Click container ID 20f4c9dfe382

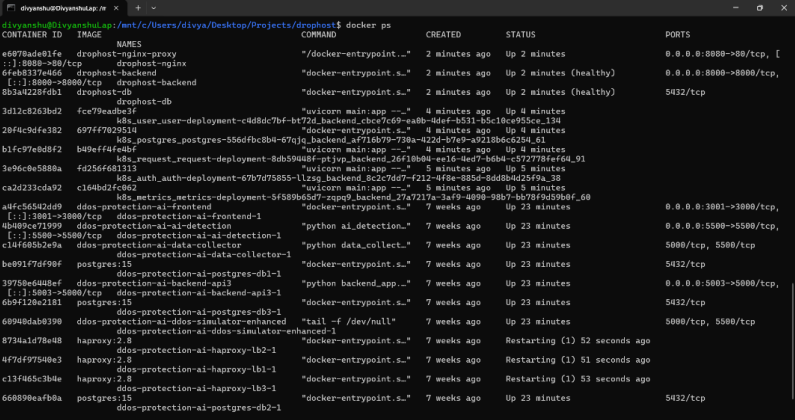(x=32, y=130)
